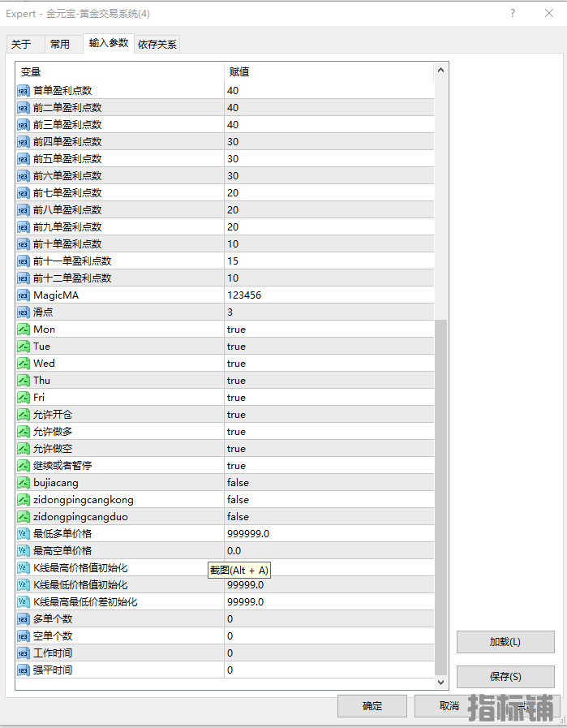Click the integer icon beside 多单个数
The image size is (567, 728).
[24, 619]
